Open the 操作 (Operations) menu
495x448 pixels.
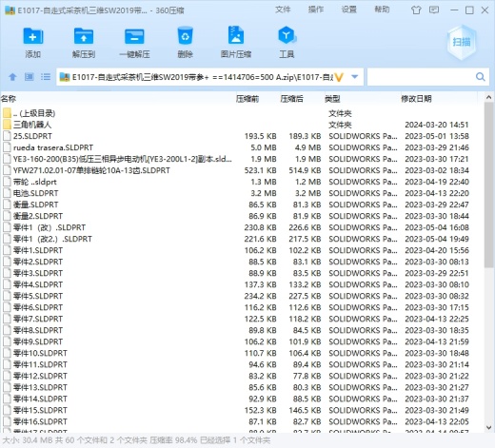coord(316,10)
